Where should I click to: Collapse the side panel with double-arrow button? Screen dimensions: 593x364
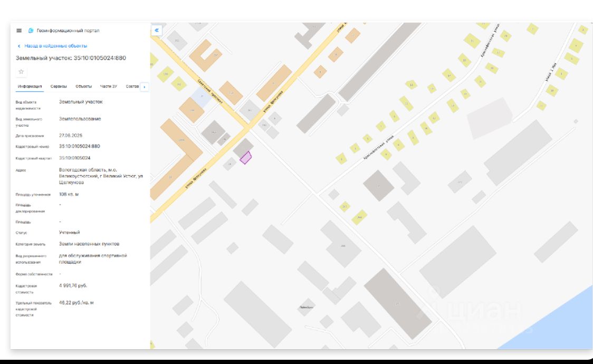click(x=157, y=30)
